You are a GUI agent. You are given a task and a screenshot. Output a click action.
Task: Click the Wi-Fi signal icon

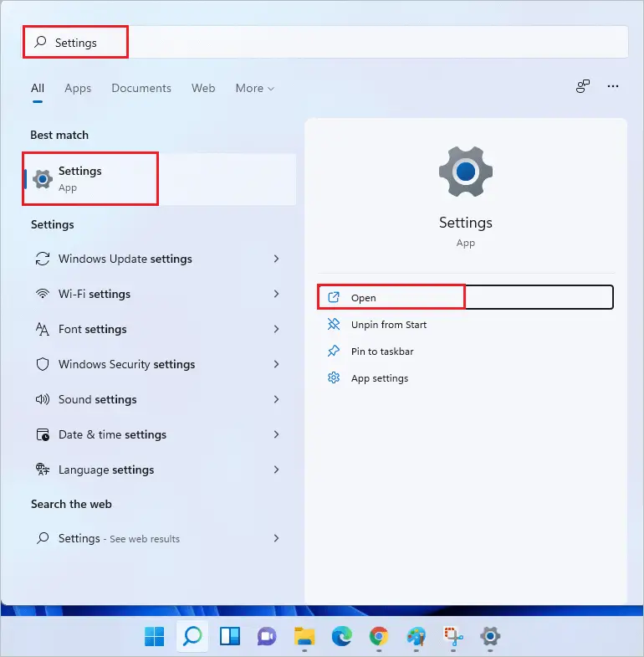(x=43, y=294)
